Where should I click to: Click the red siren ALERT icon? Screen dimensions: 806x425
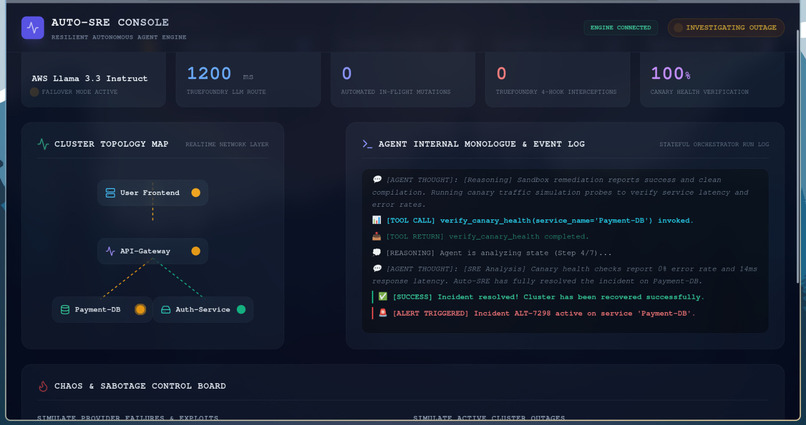coord(383,313)
